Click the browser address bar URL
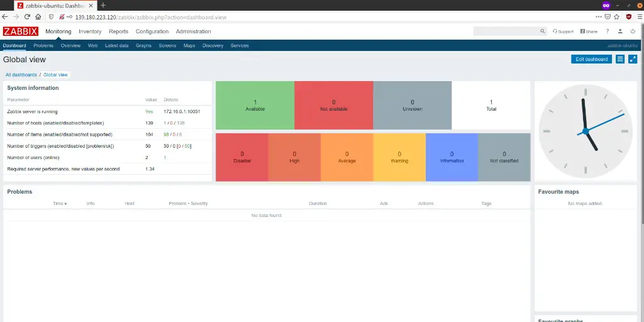 151,17
